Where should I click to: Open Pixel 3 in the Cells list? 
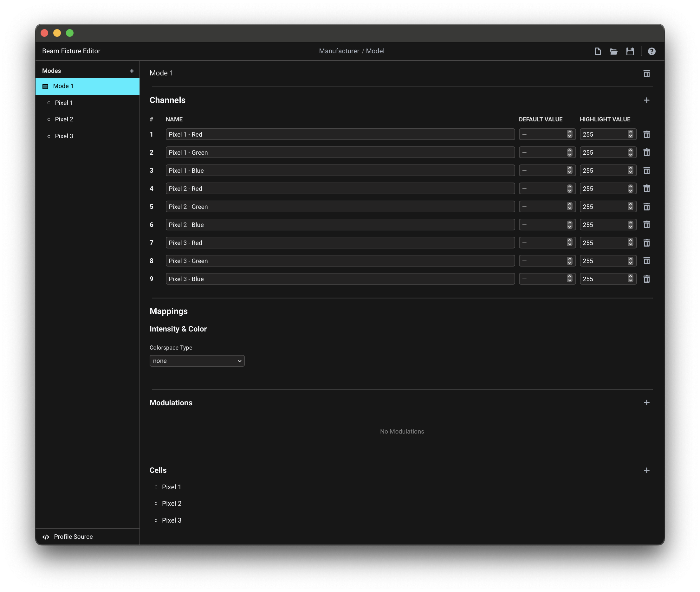(x=172, y=520)
